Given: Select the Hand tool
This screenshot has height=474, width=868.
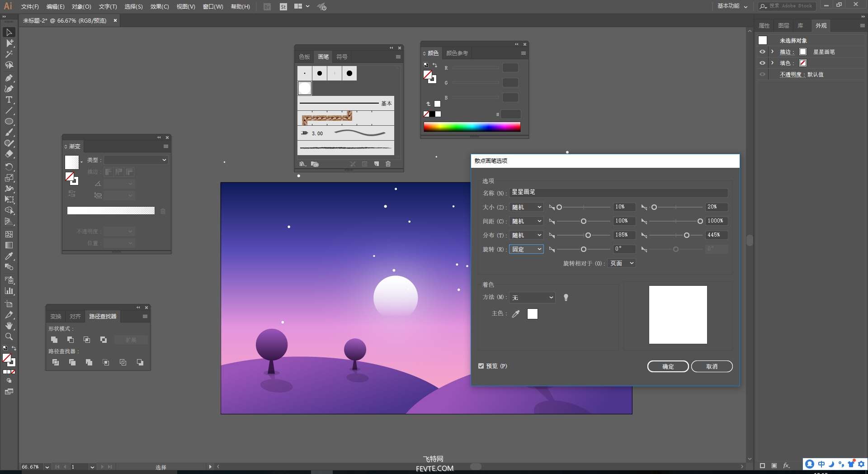Looking at the screenshot, I should (x=9, y=326).
